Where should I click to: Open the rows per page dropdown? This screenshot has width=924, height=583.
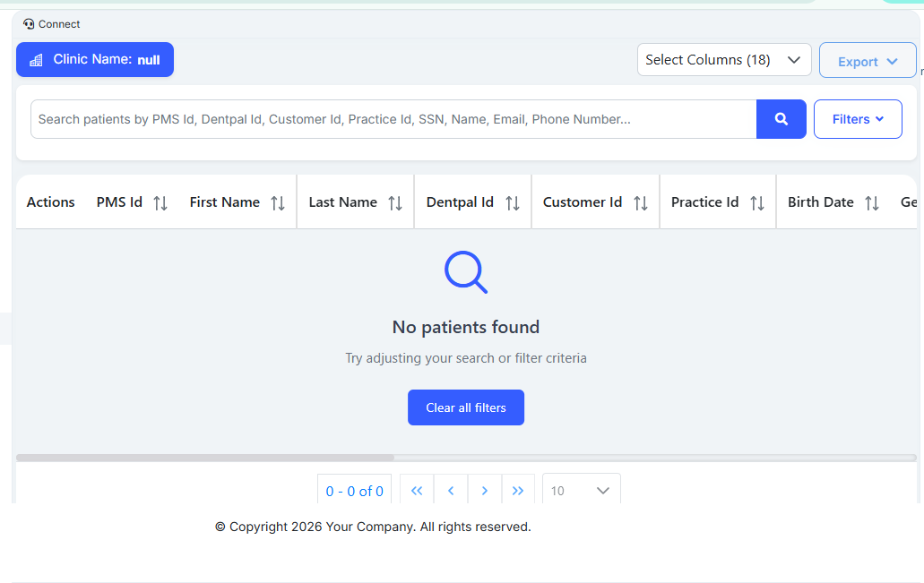[581, 491]
